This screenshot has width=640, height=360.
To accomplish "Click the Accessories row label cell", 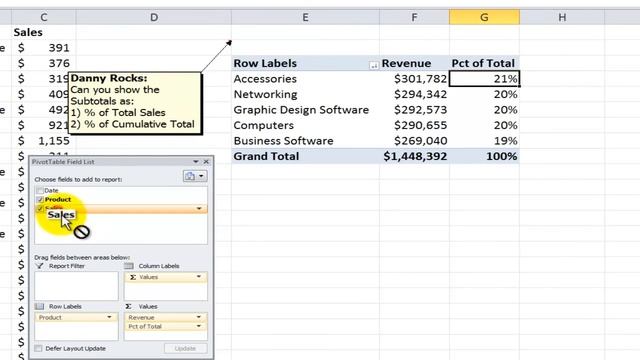I will [x=305, y=79].
